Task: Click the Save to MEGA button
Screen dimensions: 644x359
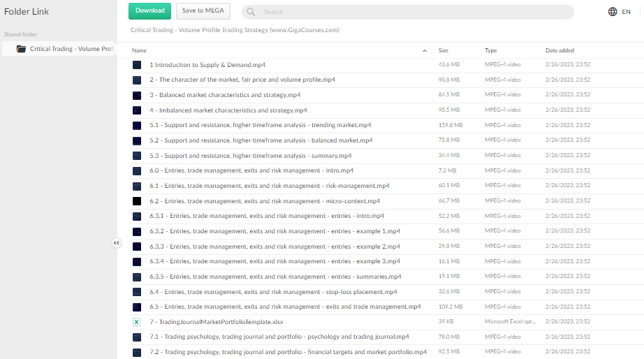Action: (203, 10)
